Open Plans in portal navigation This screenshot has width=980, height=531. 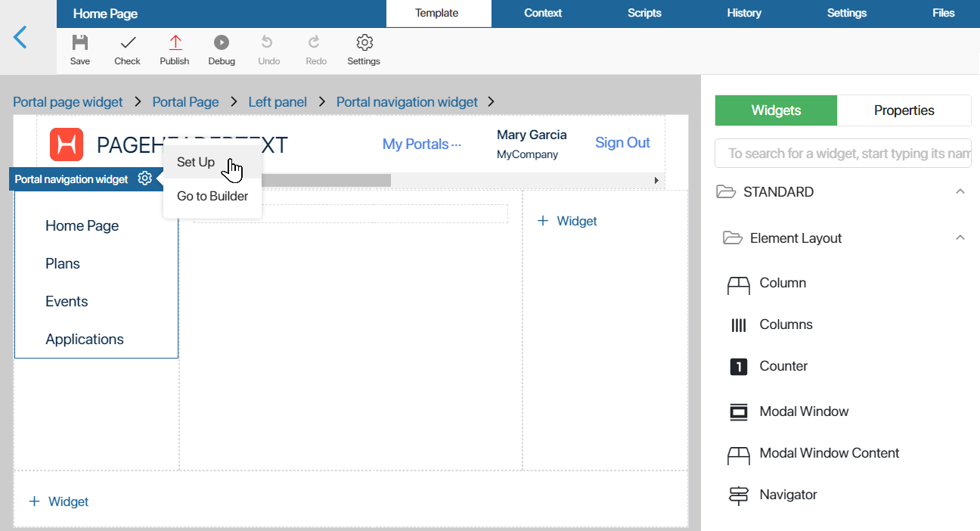[x=63, y=263]
